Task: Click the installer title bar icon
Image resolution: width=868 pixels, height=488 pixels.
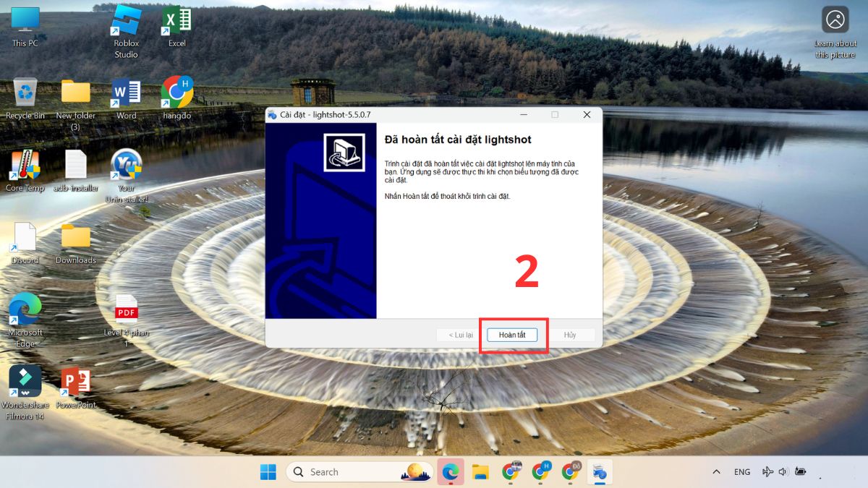Action: 272,114
